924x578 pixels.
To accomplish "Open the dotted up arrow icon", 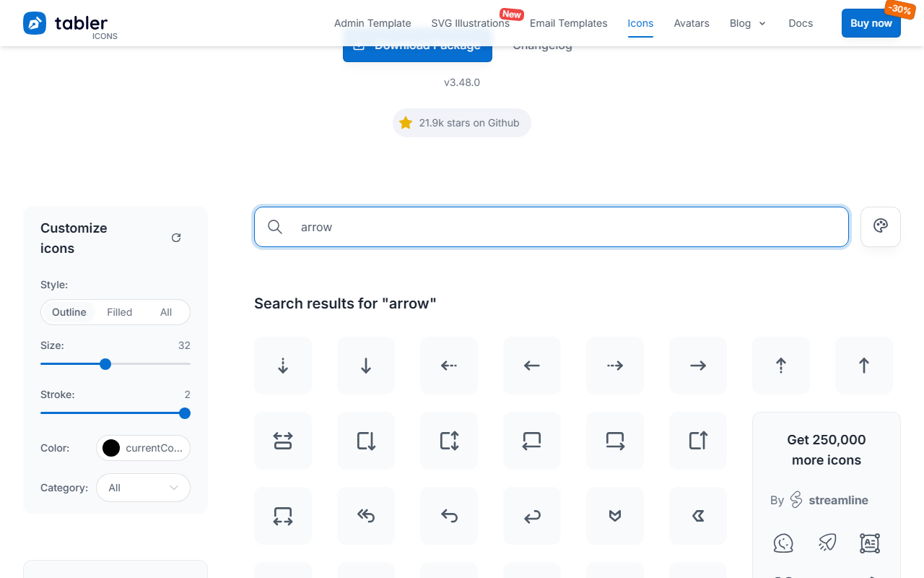I will 781,366.
